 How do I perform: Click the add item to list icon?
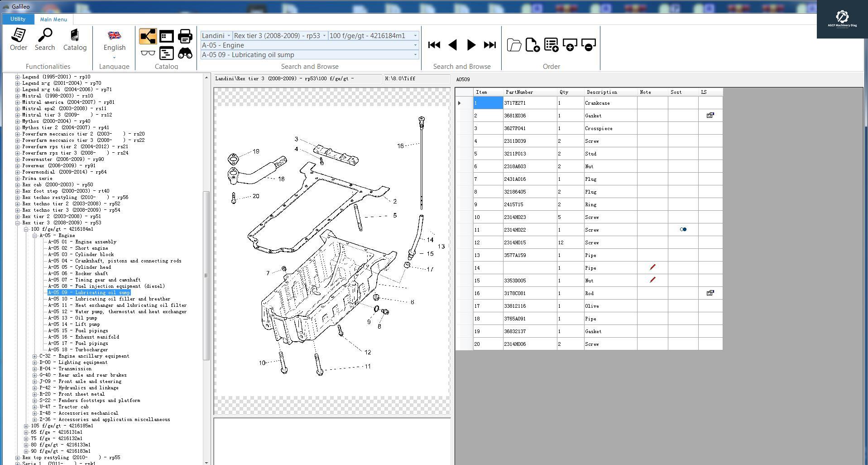pos(551,45)
